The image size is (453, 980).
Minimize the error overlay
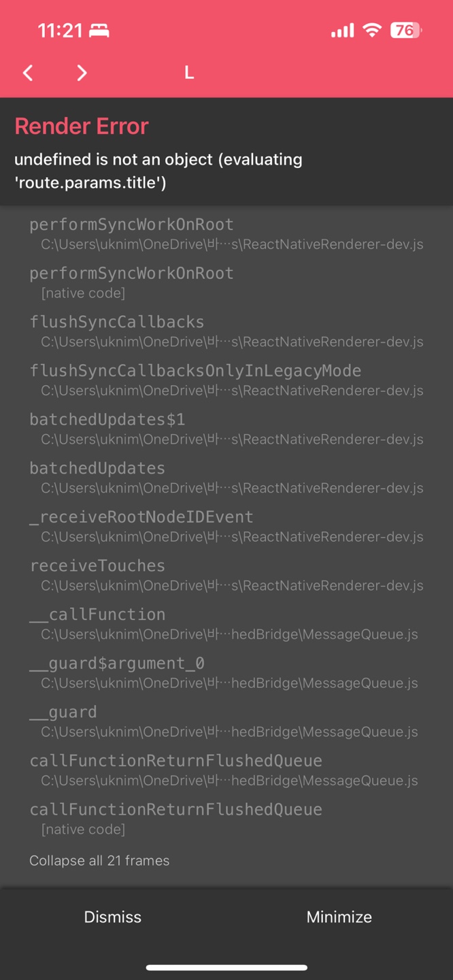[x=339, y=917]
